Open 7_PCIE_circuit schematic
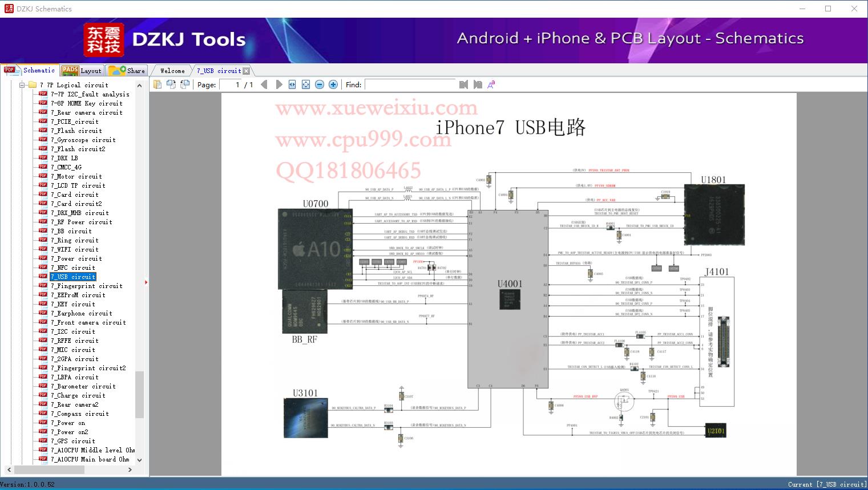The height and width of the screenshot is (490, 868). (x=75, y=122)
